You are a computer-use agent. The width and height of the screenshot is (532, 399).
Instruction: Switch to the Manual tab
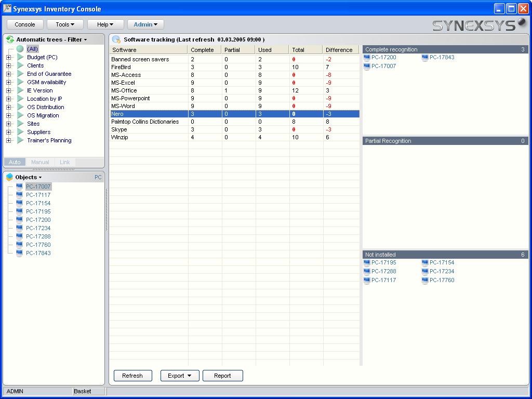click(40, 162)
